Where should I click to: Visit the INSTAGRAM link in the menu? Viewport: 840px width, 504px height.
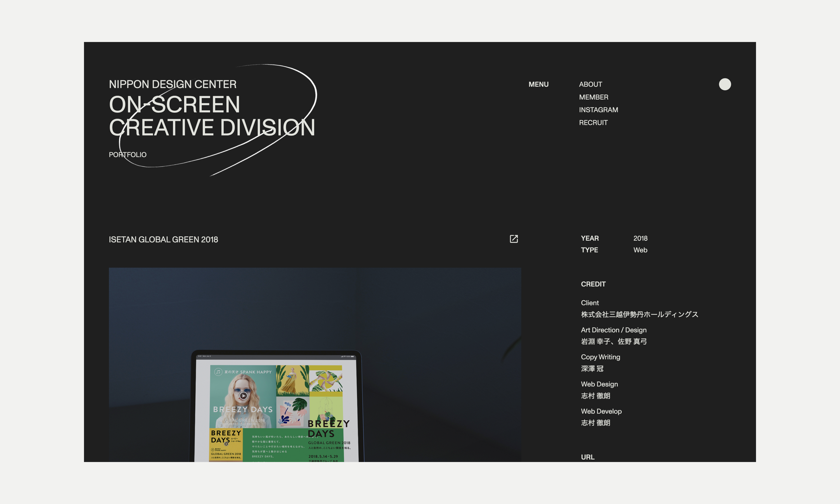coord(598,110)
